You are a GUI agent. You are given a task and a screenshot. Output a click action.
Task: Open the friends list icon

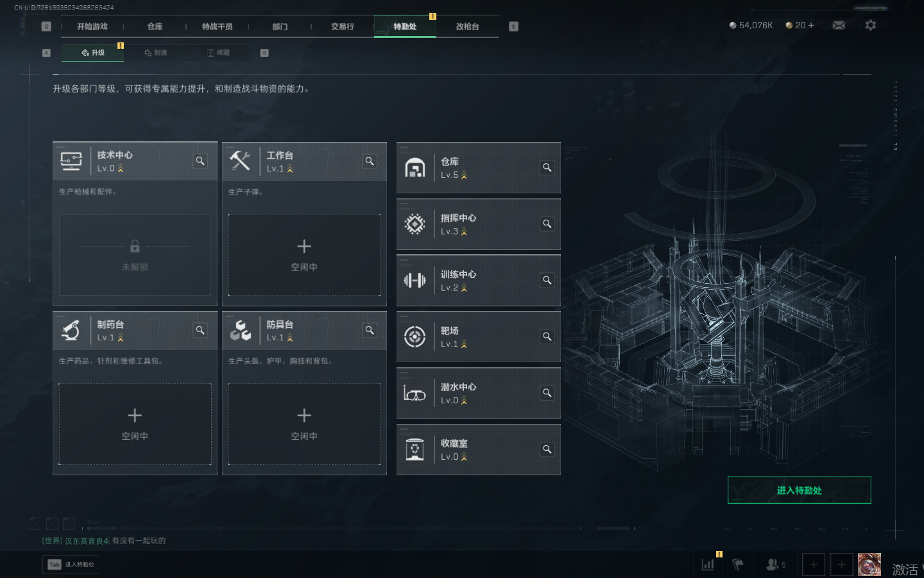pos(775,565)
